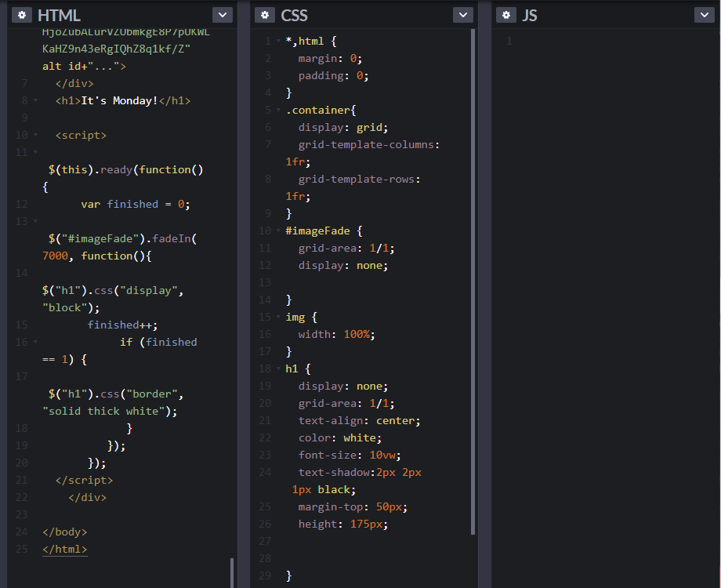The image size is (721, 588).
Task: Open the JS panel options dropdown chevron
Action: click(704, 14)
